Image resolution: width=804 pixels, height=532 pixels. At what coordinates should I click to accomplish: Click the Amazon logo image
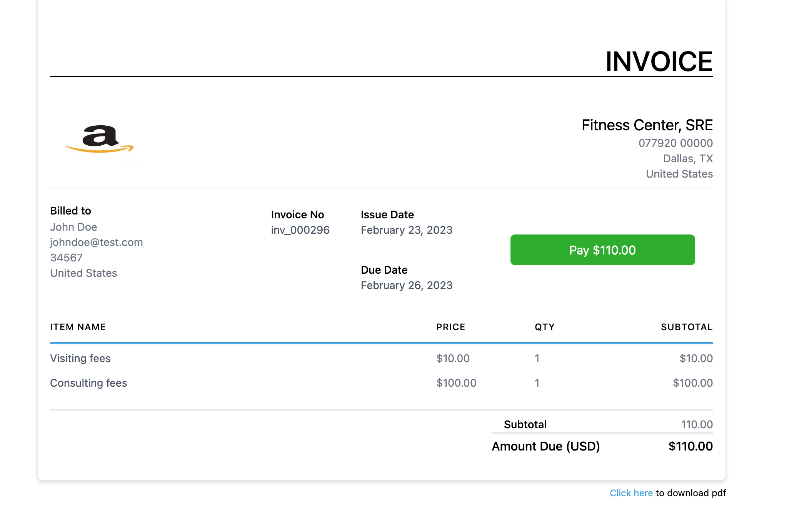(x=99, y=139)
